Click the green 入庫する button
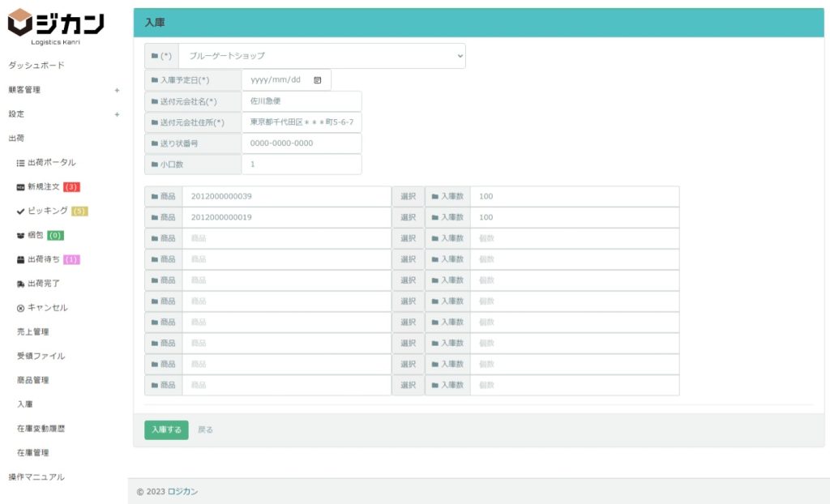The height and width of the screenshot is (504, 830). pos(166,429)
